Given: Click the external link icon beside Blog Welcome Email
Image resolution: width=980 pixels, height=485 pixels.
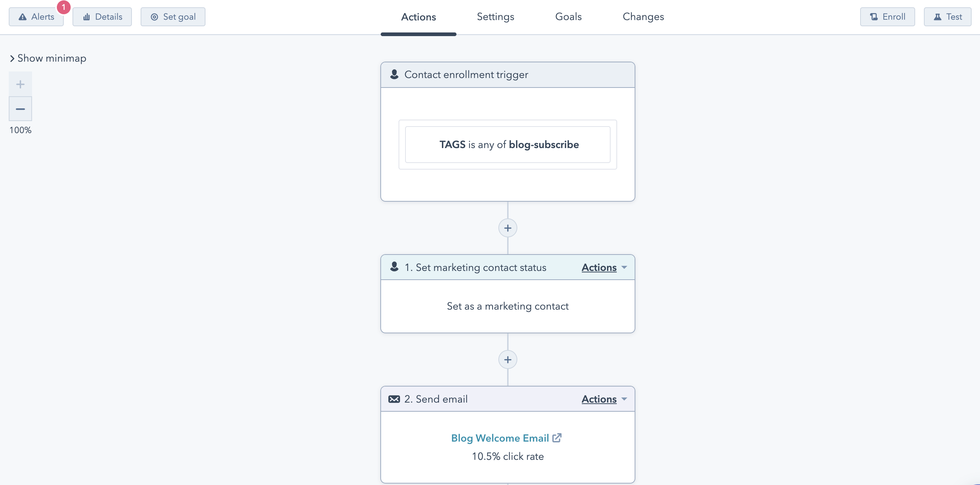Looking at the screenshot, I should [x=557, y=438].
